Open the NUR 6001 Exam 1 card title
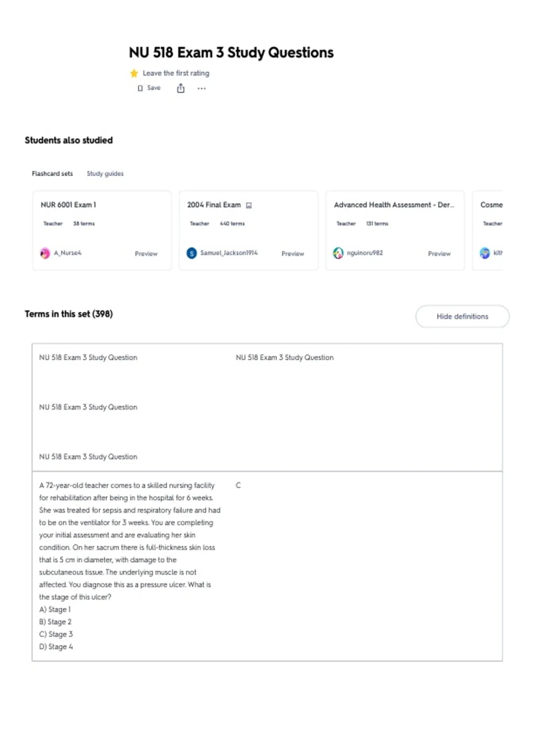 (x=68, y=205)
